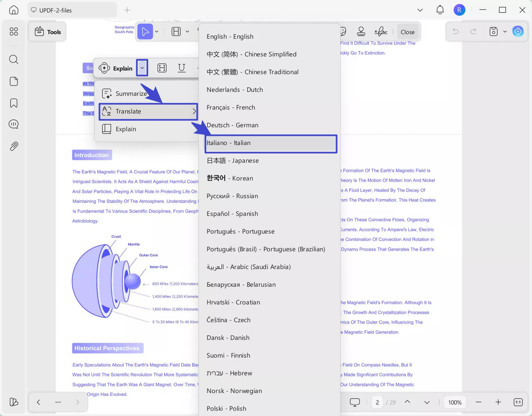Click the page number field showing 2

click(x=377, y=402)
